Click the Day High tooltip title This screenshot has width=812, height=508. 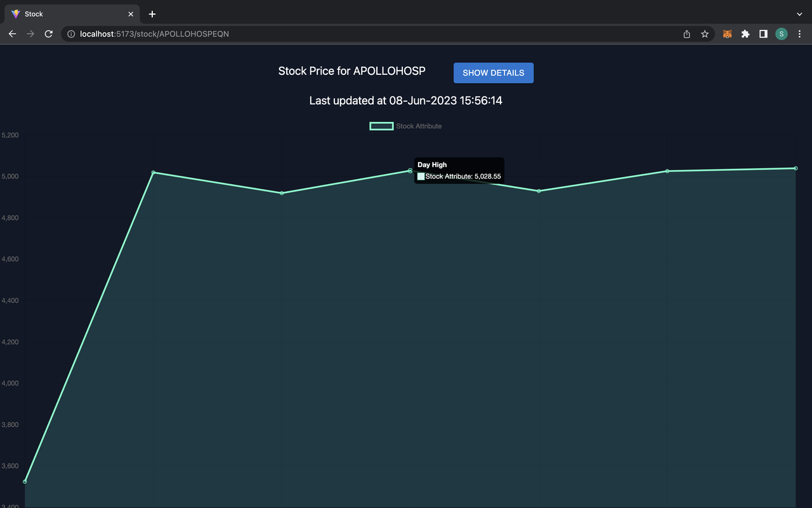tap(432, 165)
